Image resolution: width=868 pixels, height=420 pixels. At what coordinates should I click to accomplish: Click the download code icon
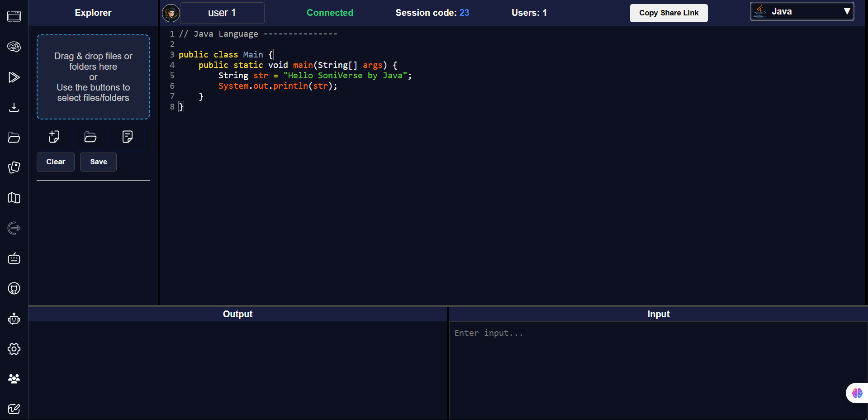pyautogui.click(x=14, y=108)
